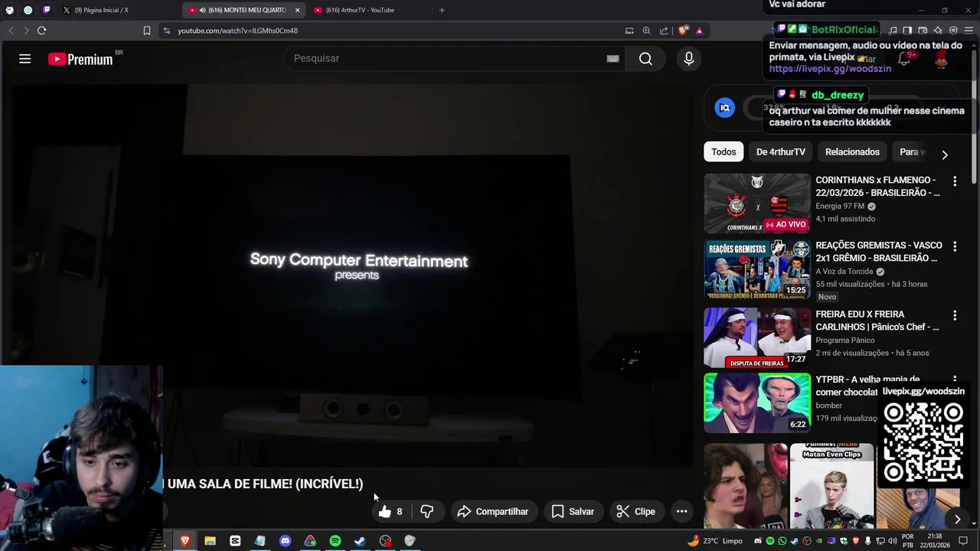Open more actions ellipsis below video

(x=681, y=511)
